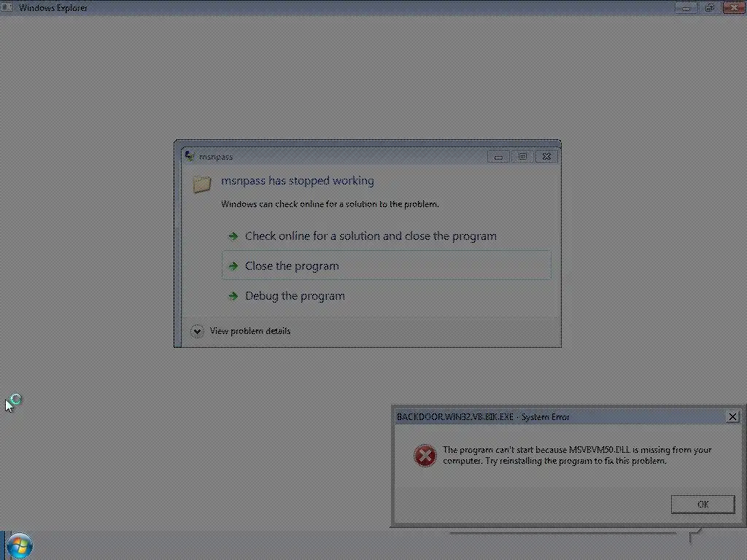The height and width of the screenshot is (560, 747).
Task: Click OK in the System Error dialog
Action: pyautogui.click(x=703, y=505)
